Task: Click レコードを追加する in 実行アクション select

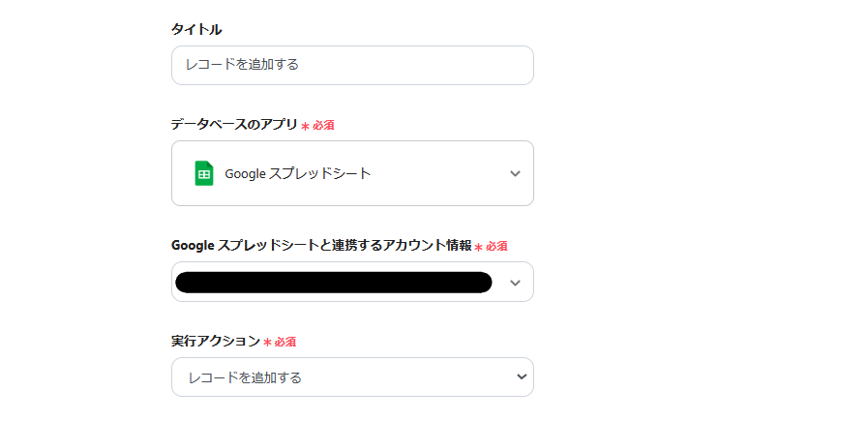Action: coord(245,377)
